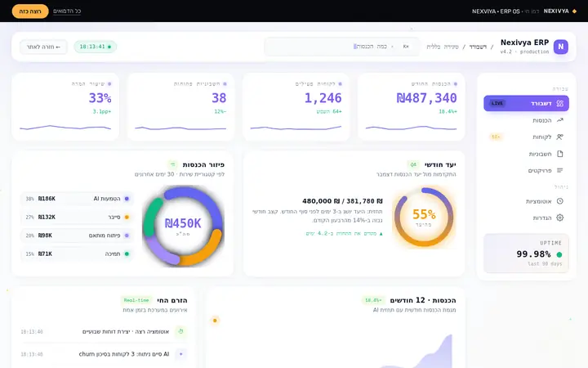The width and height of the screenshot is (588, 368).
Task: Click the 480,000 ₪ / 381,780 ₪ figure
Action: (x=342, y=201)
